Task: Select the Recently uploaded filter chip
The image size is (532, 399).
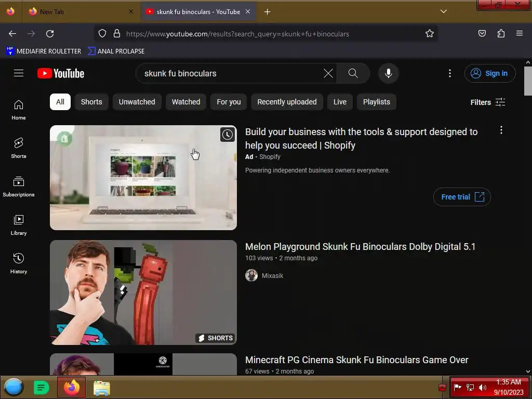Action: (x=287, y=102)
